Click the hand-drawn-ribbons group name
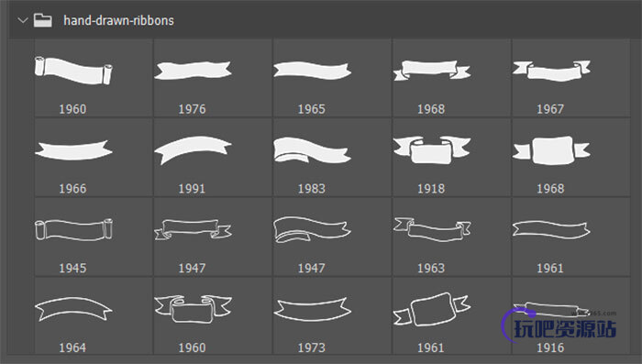The height and width of the screenshot is (364, 642). pos(118,20)
